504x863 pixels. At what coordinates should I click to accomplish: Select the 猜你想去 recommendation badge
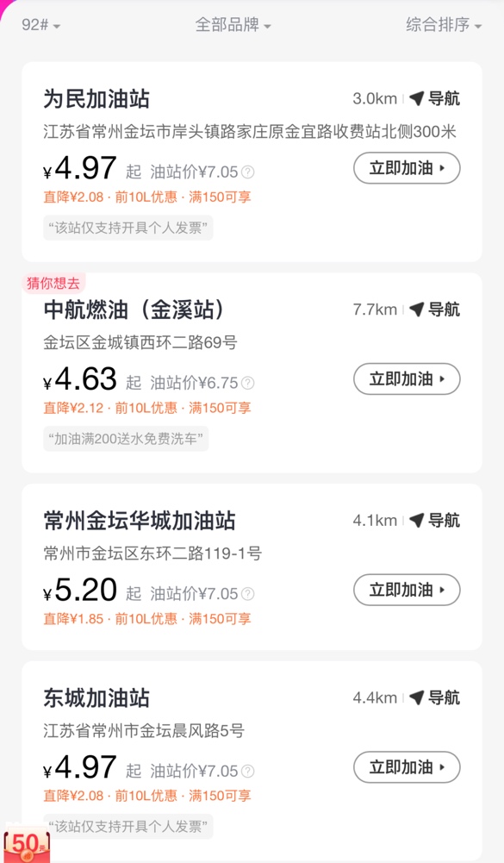tap(53, 283)
